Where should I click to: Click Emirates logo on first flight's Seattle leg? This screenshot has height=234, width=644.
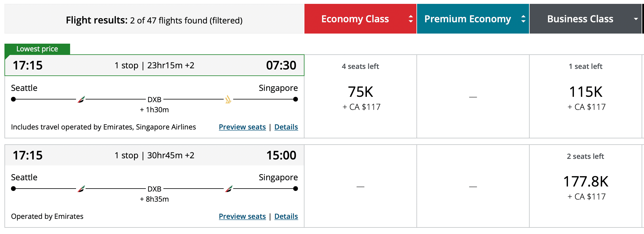click(x=81, y=99)
